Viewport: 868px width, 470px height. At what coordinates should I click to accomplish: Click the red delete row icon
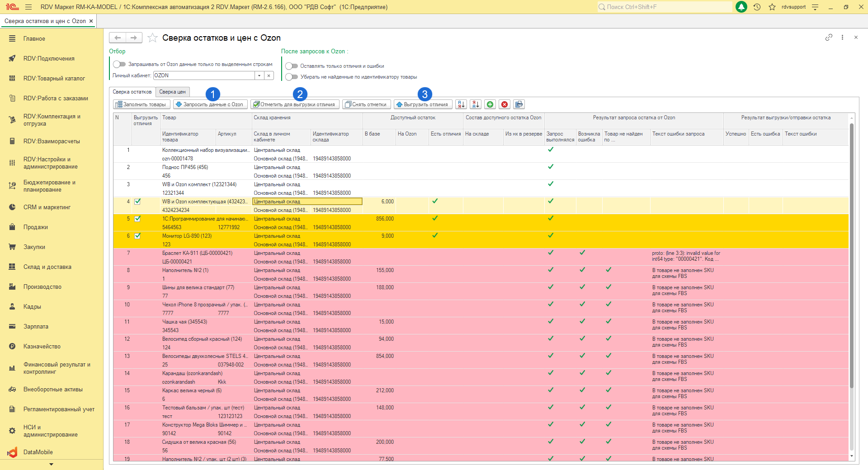pos(505,104)
